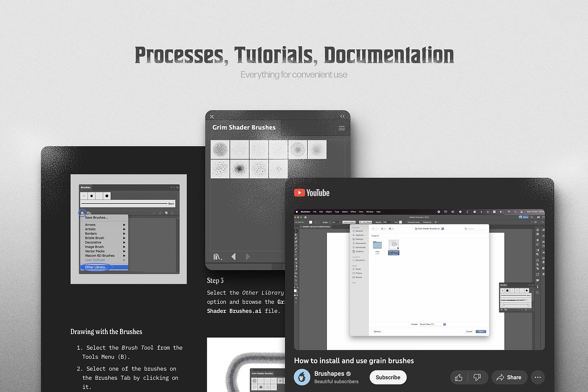Screen dimensions: 588x392
Task: Select the Brushes panel tab
Action: [x=86, y=187]
